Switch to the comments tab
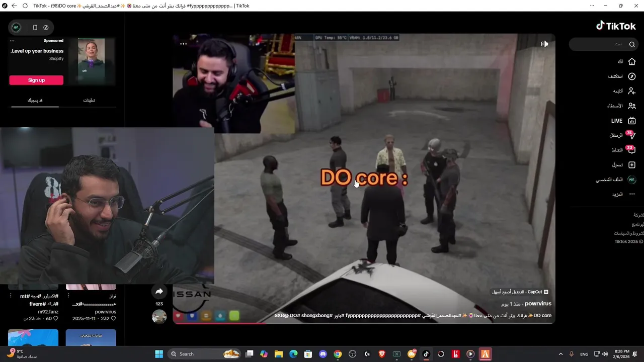This screenshot has height=362, width=644. pyautogui.click(x=89, y=100)
